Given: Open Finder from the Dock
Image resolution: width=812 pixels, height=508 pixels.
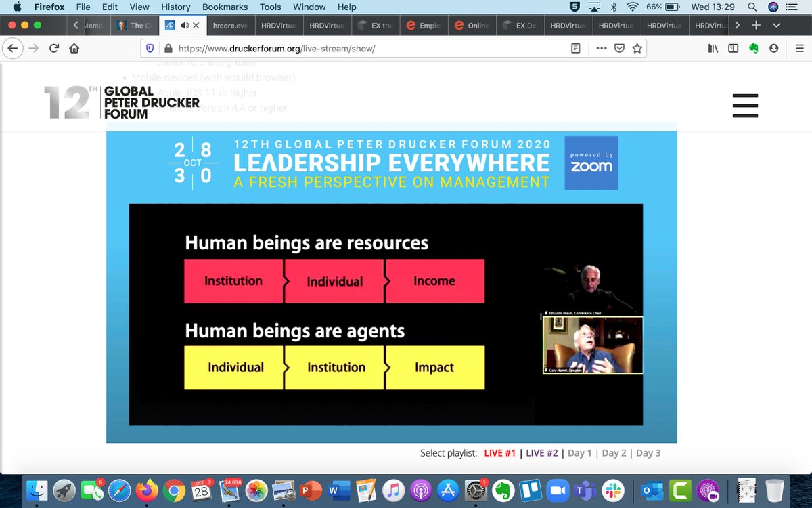Looking at the screenshot, I should 37,490.
